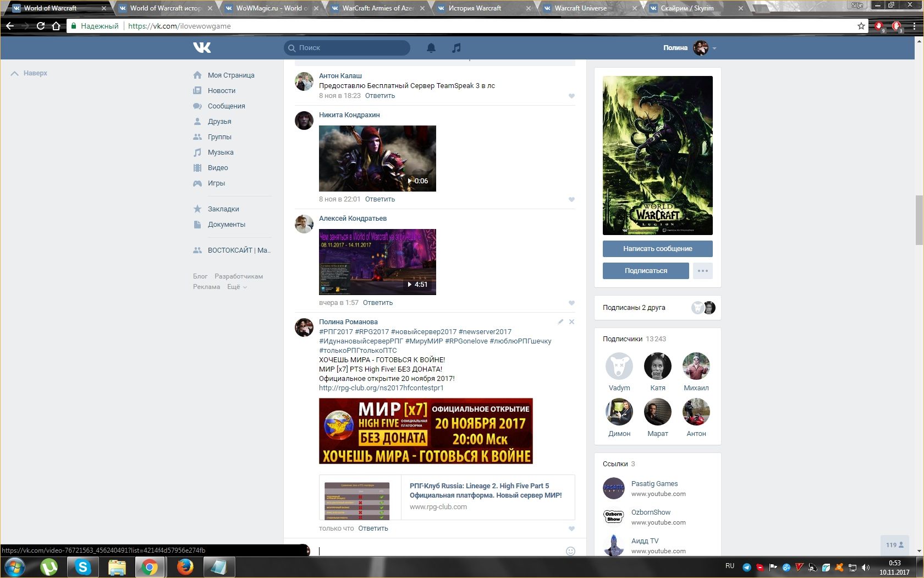Viewport: 924px width, 578px height.
Task: Switch to the История Warcraft tab
Action: point(484,8)
